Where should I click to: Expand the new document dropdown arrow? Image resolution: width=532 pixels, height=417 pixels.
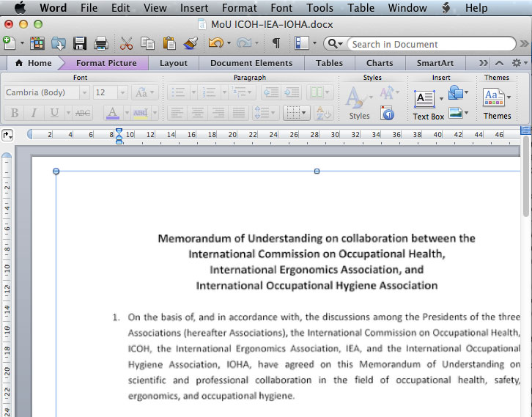(23, 43)
